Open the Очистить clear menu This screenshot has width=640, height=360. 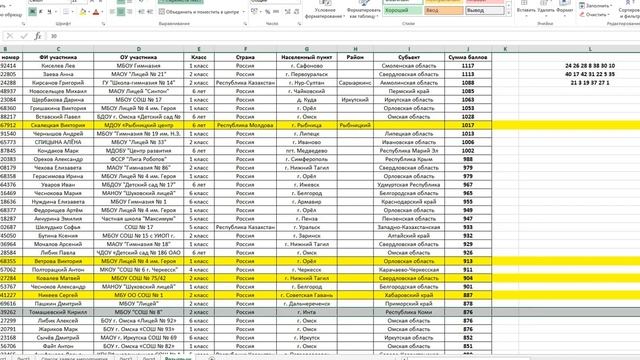click(x=595, y=14)
